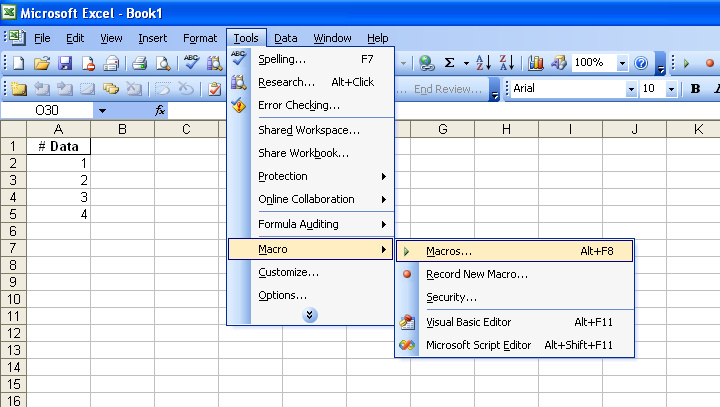The image size is (720, 407).
Task: Open the AutoSum functions dropdown arrow
Action: coord(466,63)
